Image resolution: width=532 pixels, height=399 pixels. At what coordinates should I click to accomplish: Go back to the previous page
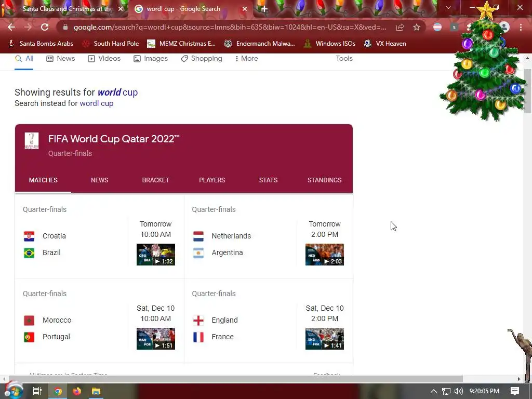[x=11, y=27]
